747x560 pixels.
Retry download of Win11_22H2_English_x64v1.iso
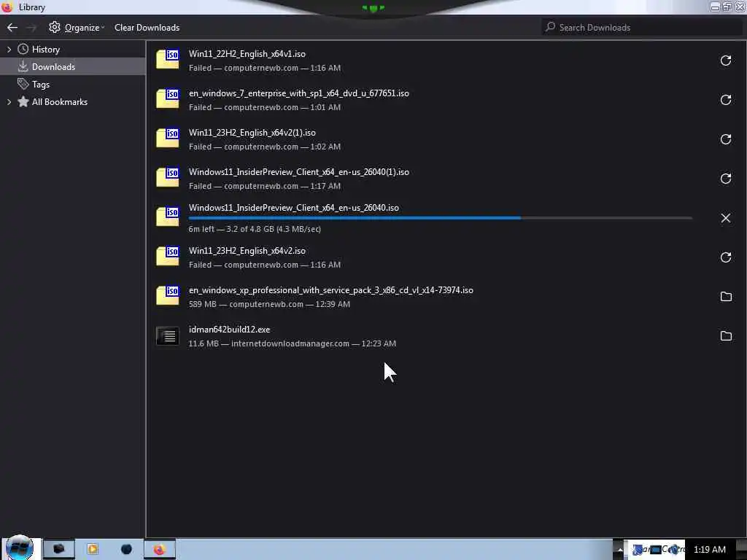pyautogui.click(x=725, y=61)
